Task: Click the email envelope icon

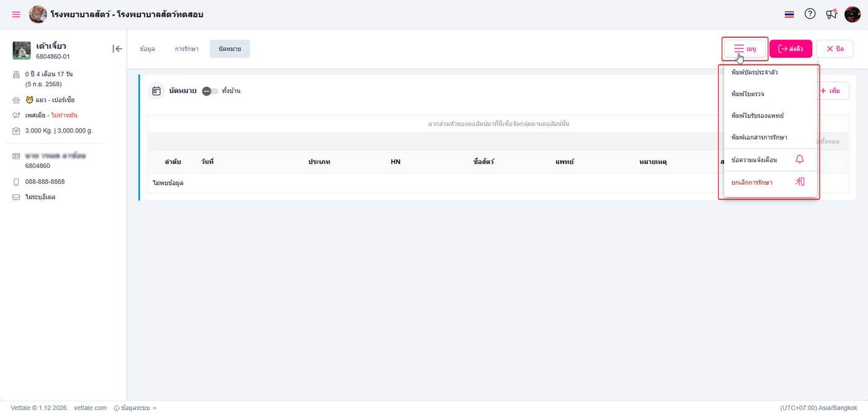Action: (16, 198)
